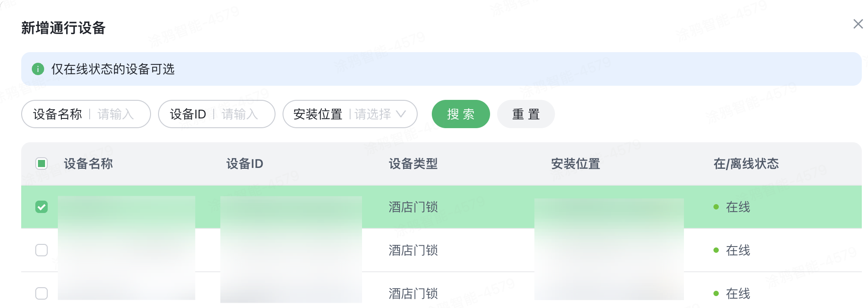
Task: Check the checkbox on the third device row
Action: (42, 293)
